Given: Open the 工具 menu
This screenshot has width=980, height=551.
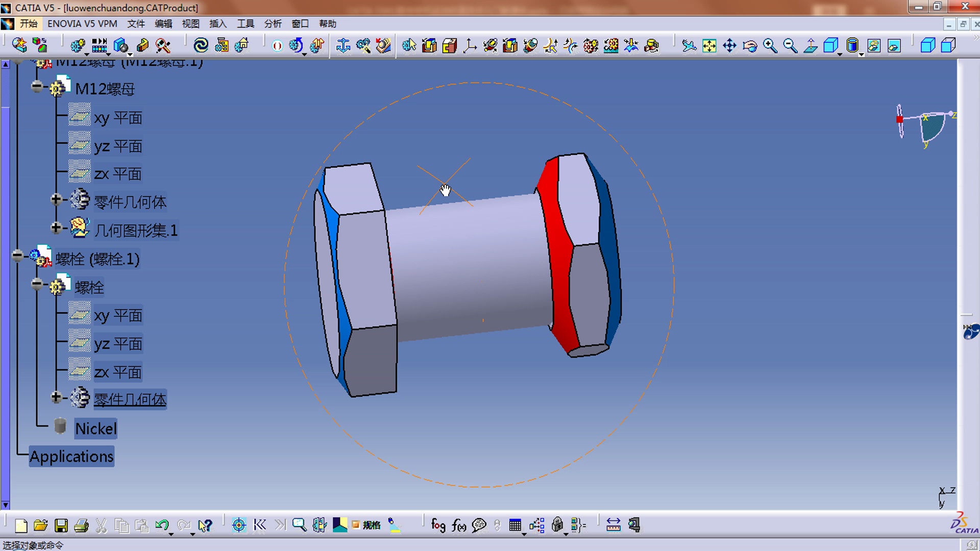Looking at the screenshot, I should pos(246,23).
